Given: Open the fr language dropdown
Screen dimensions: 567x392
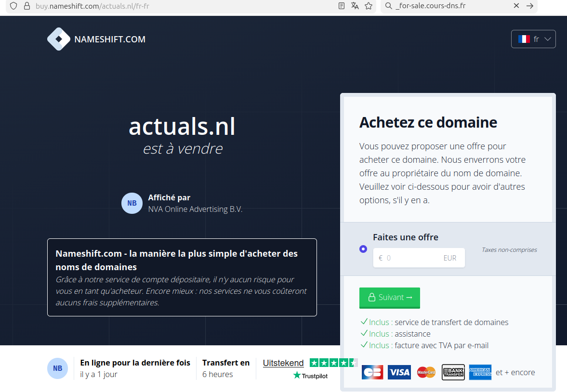Looking at the screenshot, I should (x=533, y=39).
